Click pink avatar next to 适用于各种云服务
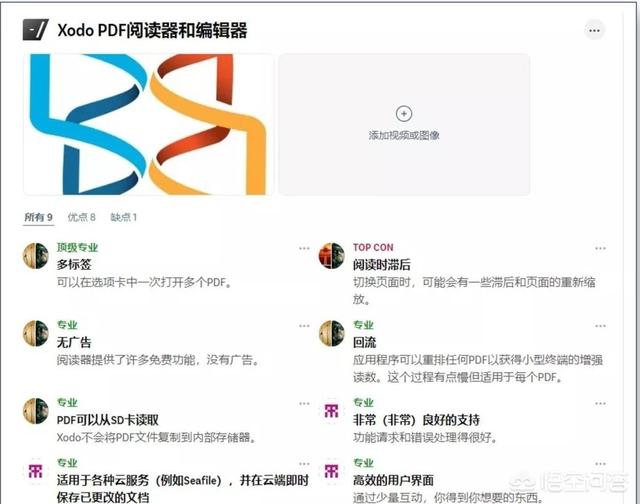The height and width of the screenshot is (504, 640). click(36, 471)
